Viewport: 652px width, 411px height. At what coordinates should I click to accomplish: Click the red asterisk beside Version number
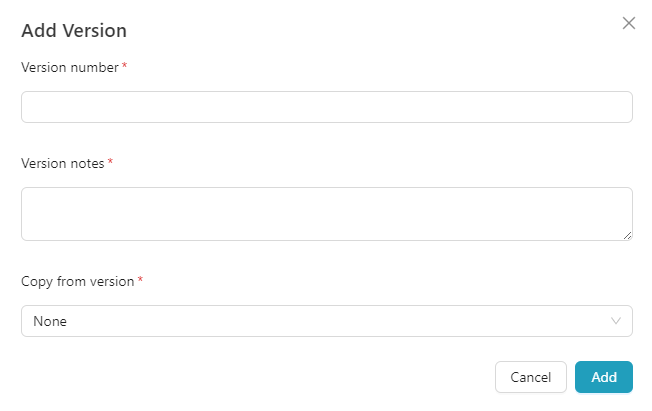click(x=125, y=67)
